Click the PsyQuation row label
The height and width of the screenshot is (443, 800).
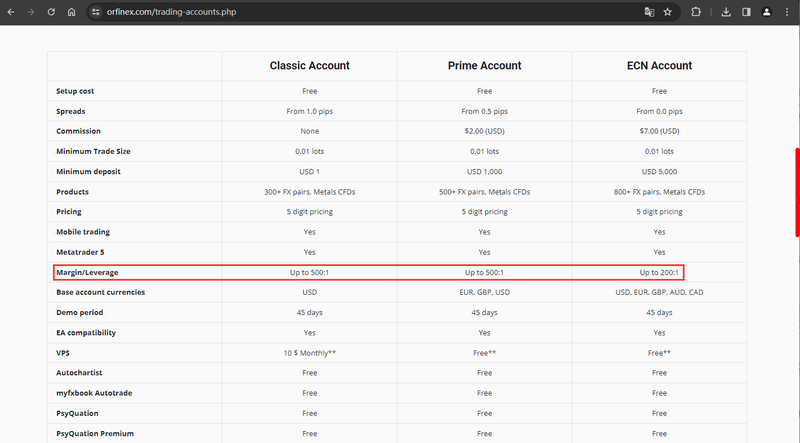pyautogui.click(x=77, y=413)
